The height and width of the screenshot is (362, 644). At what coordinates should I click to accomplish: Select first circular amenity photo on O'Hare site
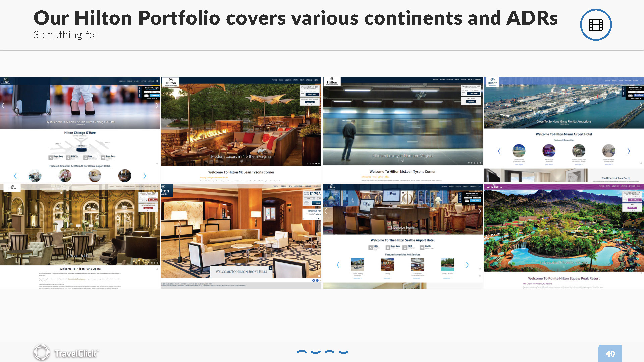[x=35, y=176]
